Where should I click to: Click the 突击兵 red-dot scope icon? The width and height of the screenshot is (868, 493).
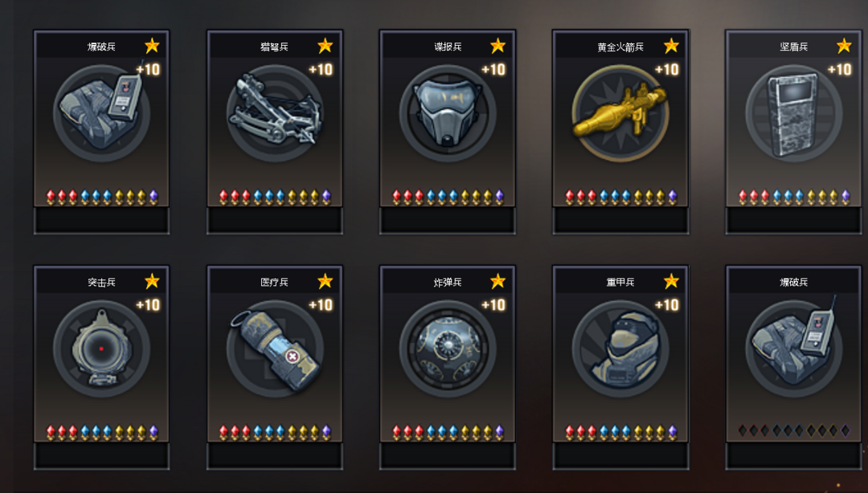pos(101,348)
